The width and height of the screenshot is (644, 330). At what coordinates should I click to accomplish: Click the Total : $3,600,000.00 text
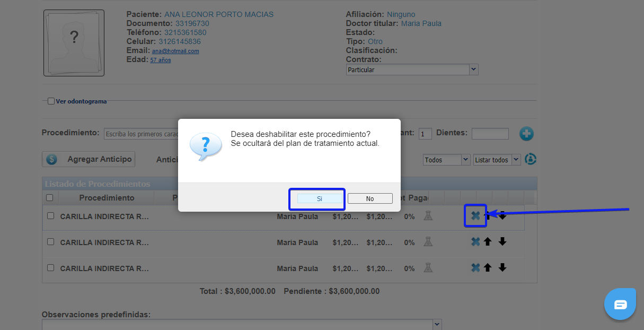(237, 291)
